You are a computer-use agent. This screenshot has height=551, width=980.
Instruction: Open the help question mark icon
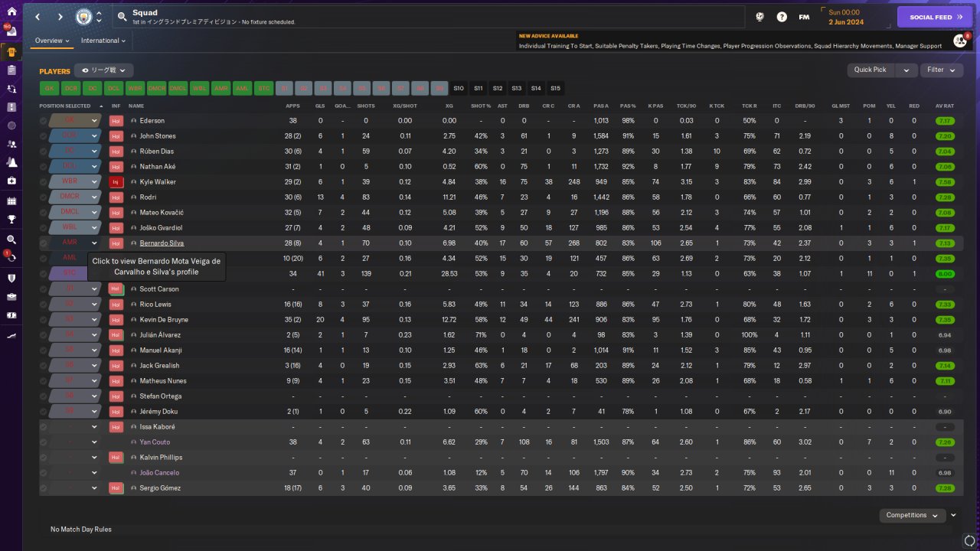[782, 17]
